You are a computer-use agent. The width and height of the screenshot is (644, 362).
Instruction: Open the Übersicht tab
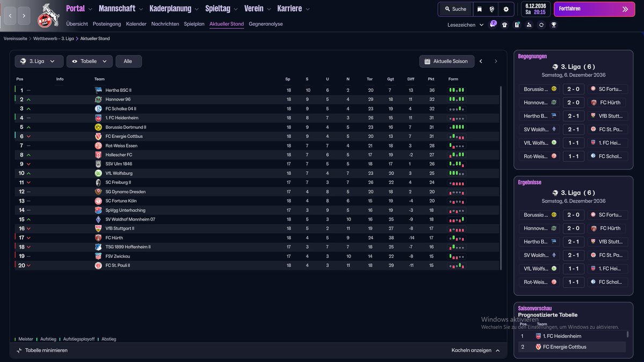77,24
